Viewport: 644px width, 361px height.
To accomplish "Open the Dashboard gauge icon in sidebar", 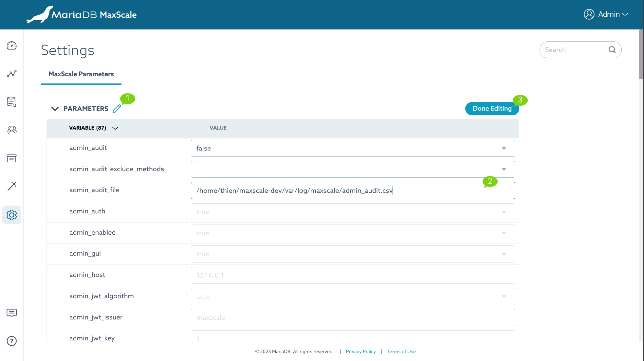I will (12, 46).
